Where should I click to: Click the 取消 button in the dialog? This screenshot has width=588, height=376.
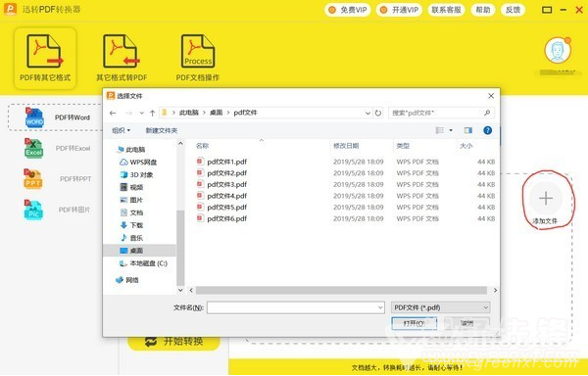466,323
